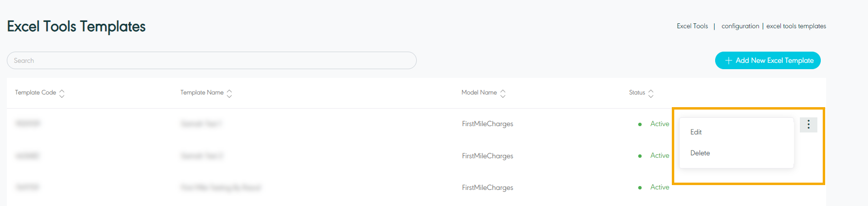Click Add New Excel Template button
The image size is (868, 206).
coord(768,60)
